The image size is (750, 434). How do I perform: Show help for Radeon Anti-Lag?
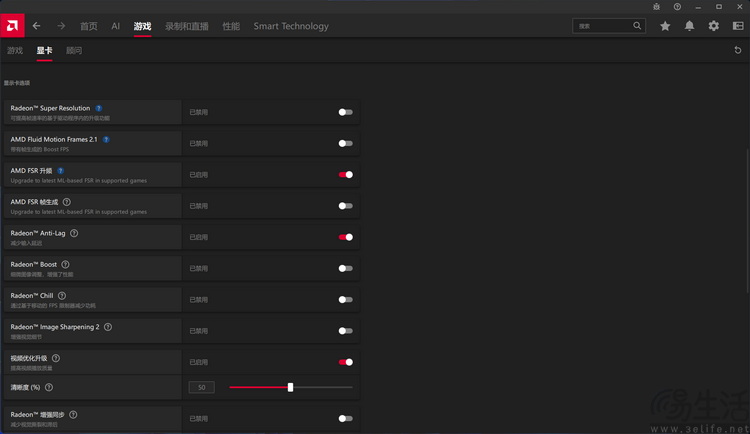tap(74, 233)
